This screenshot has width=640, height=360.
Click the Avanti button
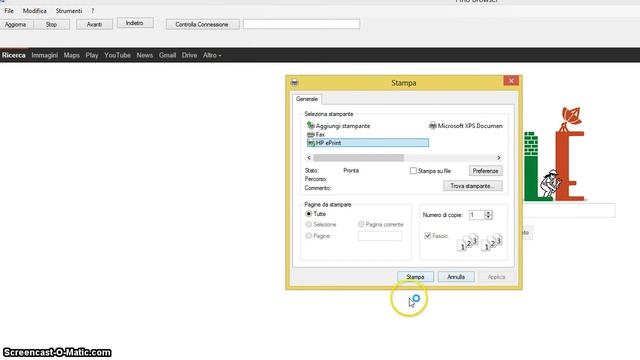click(x=94, y=24)
